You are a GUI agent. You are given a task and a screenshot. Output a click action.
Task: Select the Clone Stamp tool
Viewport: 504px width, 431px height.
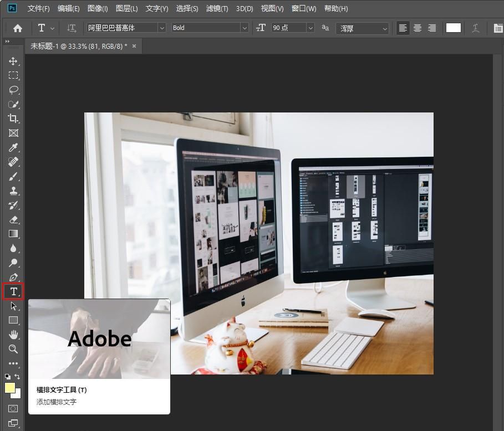[x=13, y=191]
